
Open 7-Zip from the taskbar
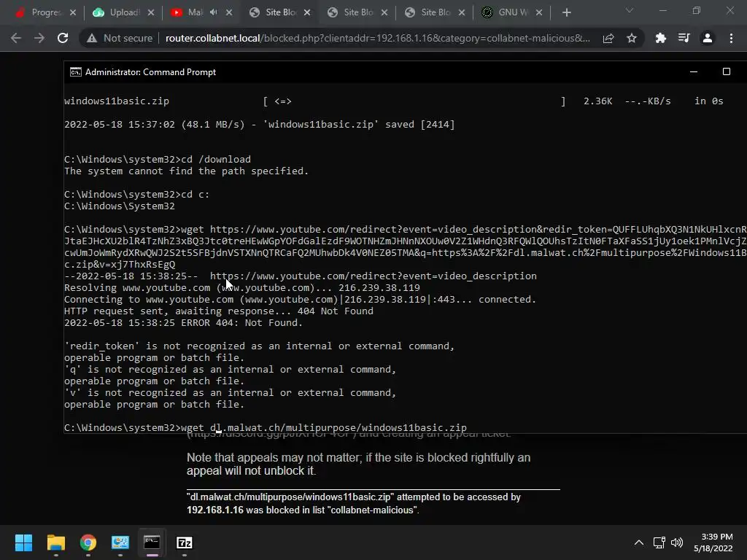[185, 542]
